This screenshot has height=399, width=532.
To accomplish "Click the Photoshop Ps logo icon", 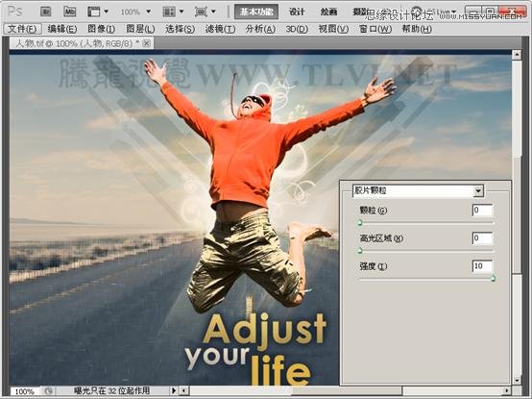I will 14,12.
